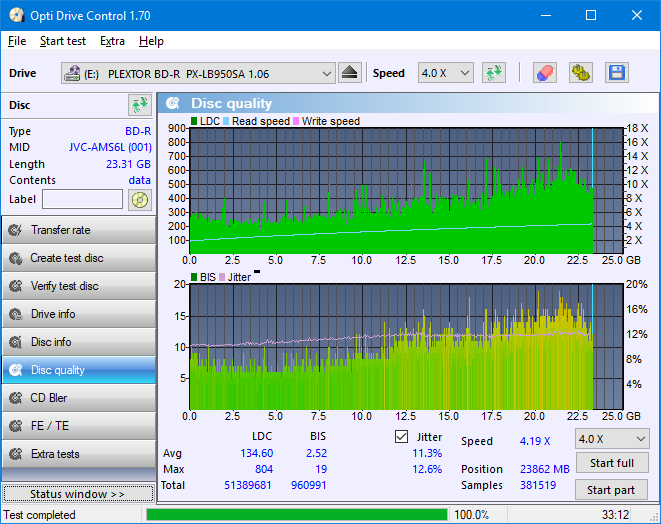Toggle the Jitter checkbox

402,437
